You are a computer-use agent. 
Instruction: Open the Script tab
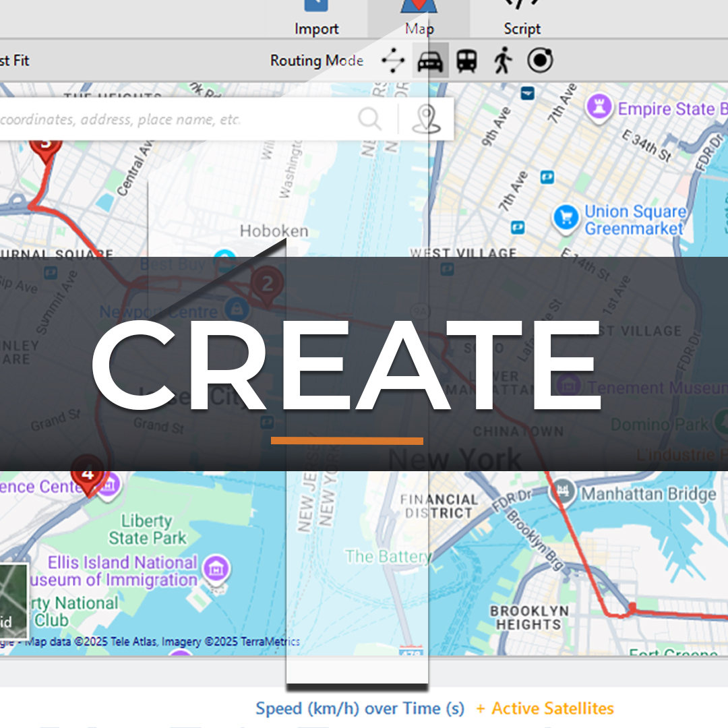(522, 19)
